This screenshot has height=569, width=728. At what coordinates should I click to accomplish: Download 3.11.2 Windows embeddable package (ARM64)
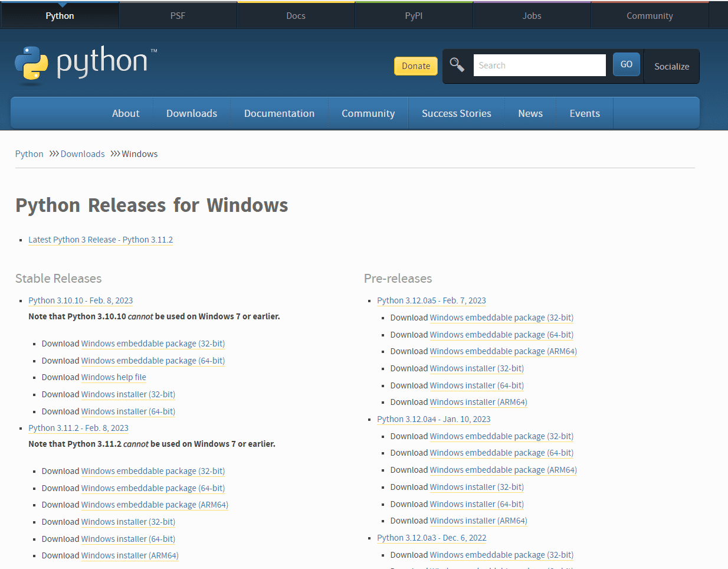(155, 505)
